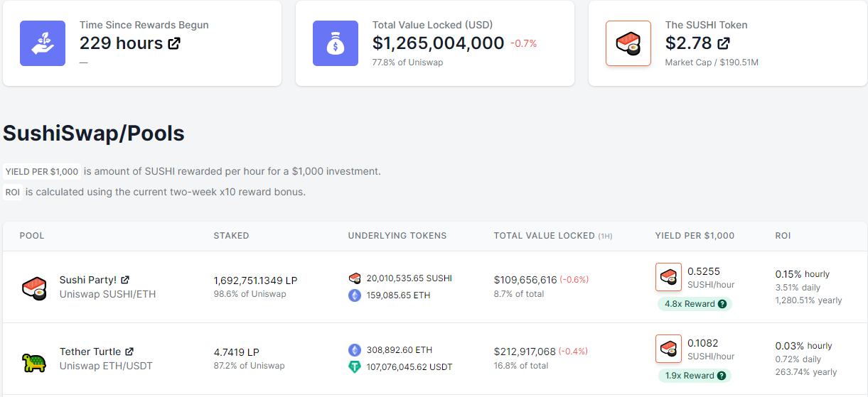
Task: Click help icon on 1.9x Reward badge
Action: (x=722, y=376)
